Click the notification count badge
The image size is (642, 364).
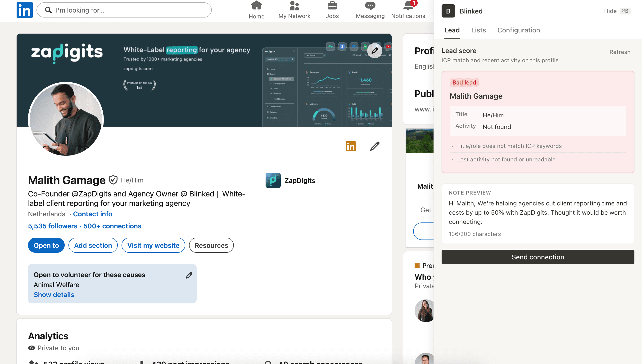click(x=414, y=3)
